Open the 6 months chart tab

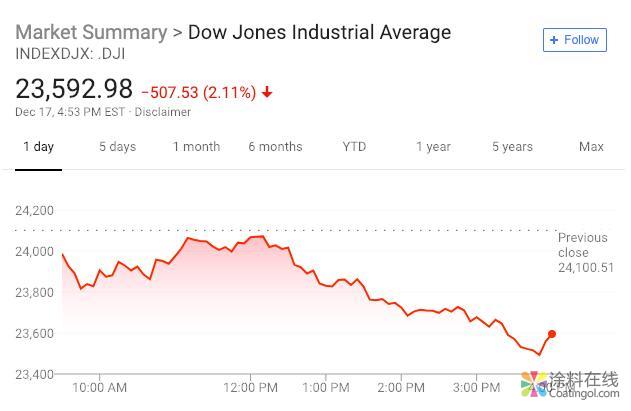tap(275, 147)
